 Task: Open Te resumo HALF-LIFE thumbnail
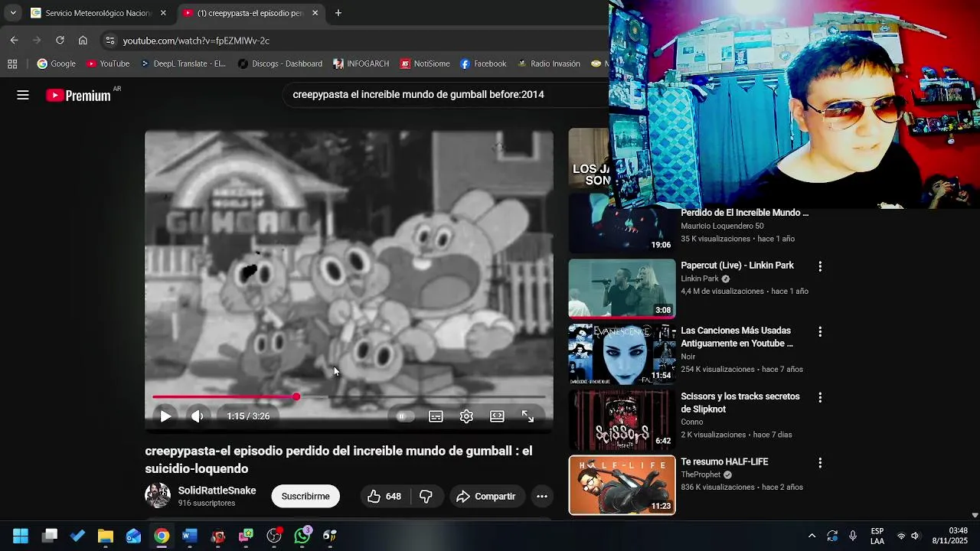622,485
